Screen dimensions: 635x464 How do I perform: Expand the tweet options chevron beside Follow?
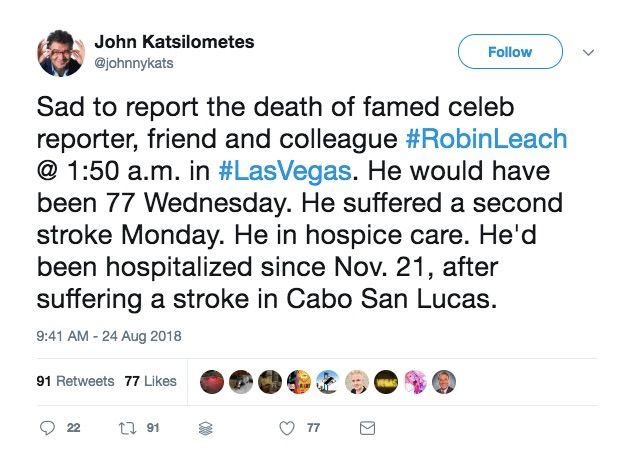[x=588, y=52]
